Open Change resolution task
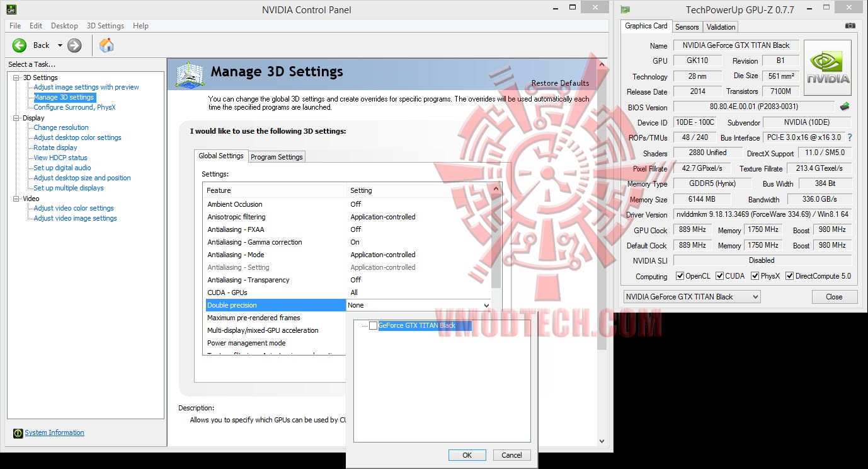Screen dimensions: 868x469 (x=61, y=128)
